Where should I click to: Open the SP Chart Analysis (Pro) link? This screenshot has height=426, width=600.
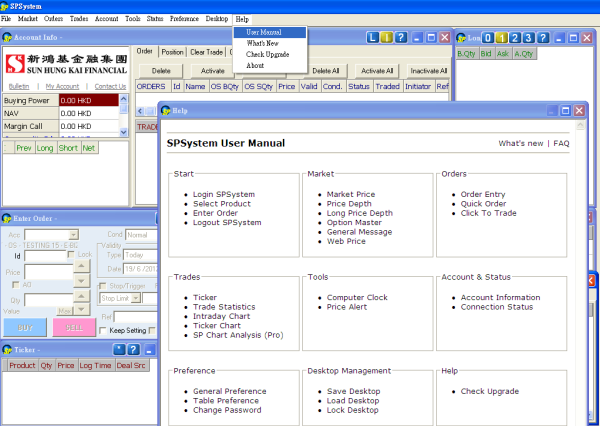pyautogui.click(x=238, y=335)
